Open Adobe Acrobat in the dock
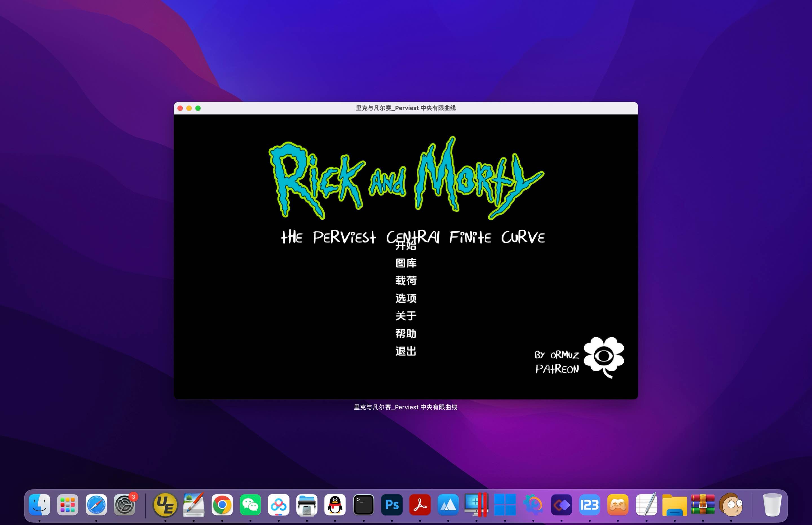Viewport: 812px width, 525px height. [x=420, y=504]
